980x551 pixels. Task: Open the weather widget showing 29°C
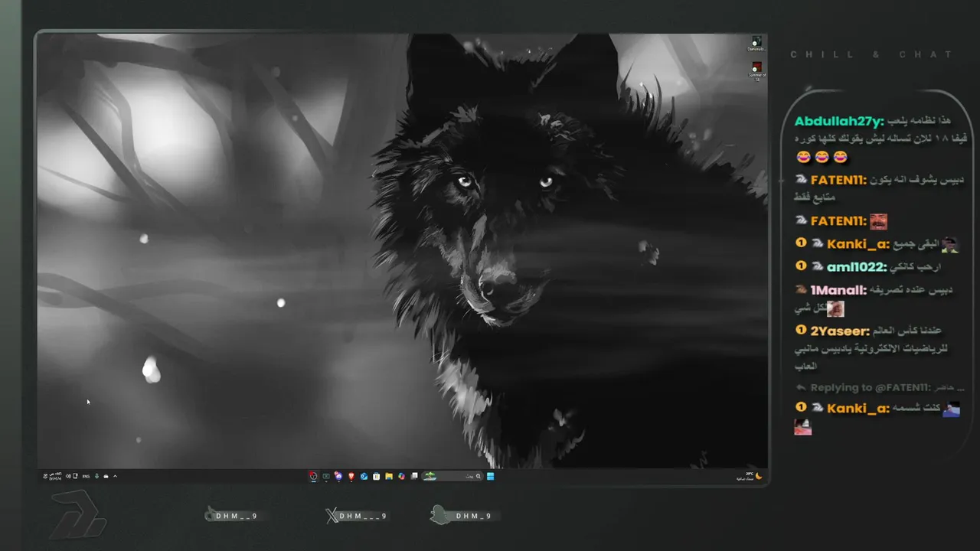click(749, 476)
